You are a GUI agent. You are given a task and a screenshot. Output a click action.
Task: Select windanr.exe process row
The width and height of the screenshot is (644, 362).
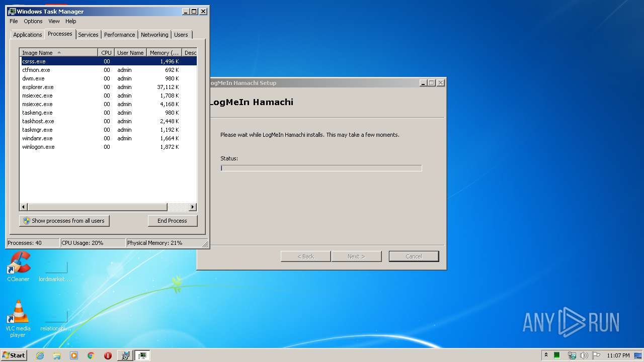pos(108,138)
